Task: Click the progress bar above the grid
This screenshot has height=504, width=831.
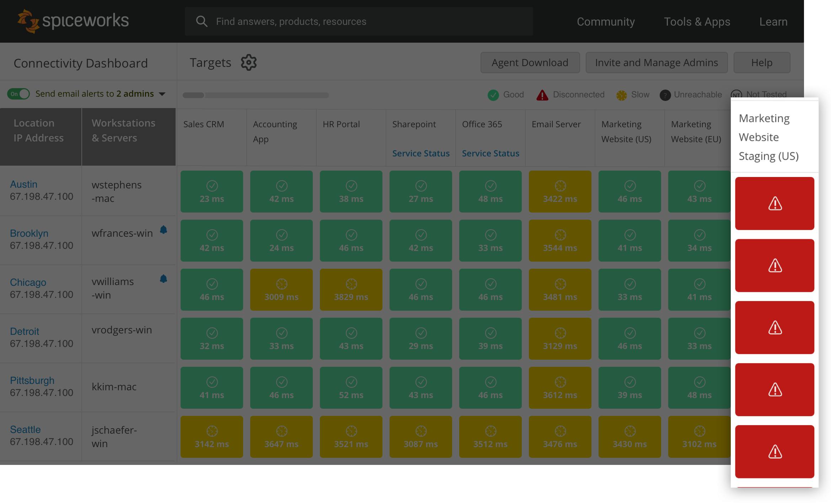Action: coord(255,95)
